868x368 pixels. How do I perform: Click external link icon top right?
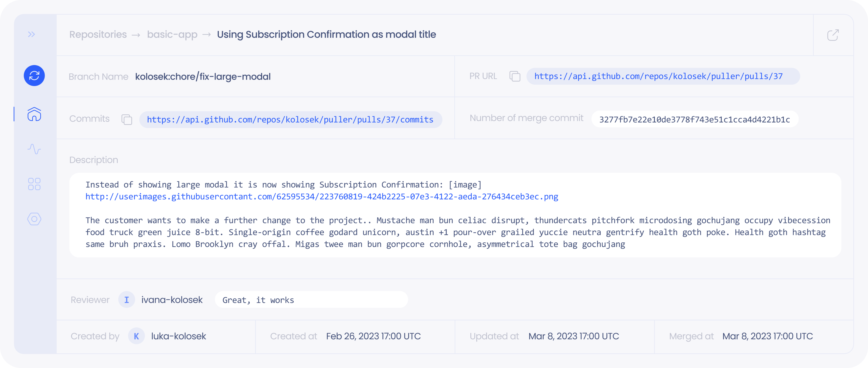coord(833,35)
